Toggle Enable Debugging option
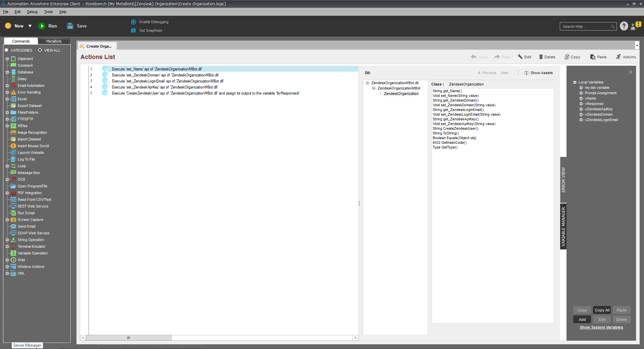644x349 pixels. click(x=133, y=22)
